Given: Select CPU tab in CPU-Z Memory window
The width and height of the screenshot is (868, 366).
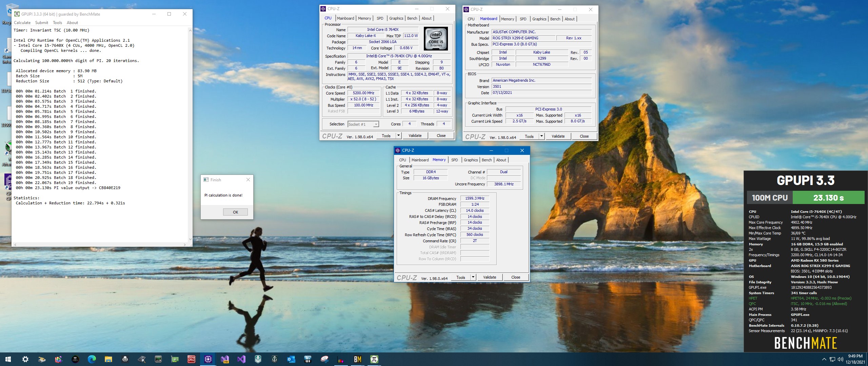Looking at the screenshot, I should click(402, 160).
